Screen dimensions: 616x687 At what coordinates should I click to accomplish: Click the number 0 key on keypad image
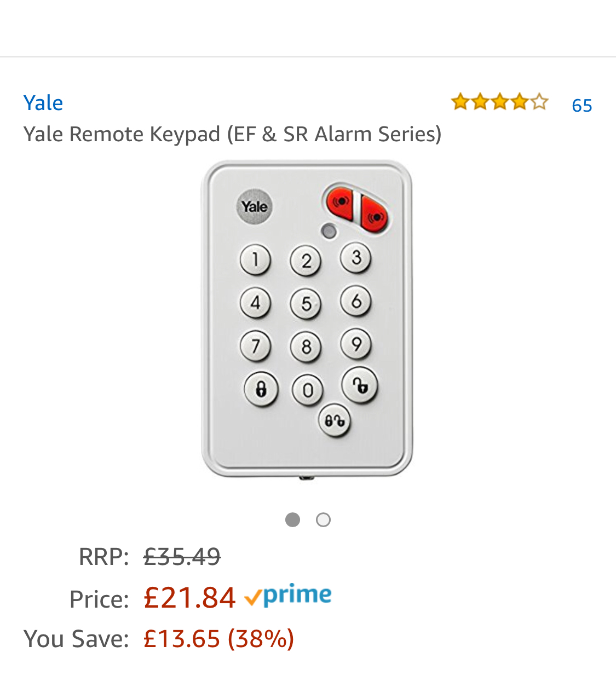tap(308, 390)
